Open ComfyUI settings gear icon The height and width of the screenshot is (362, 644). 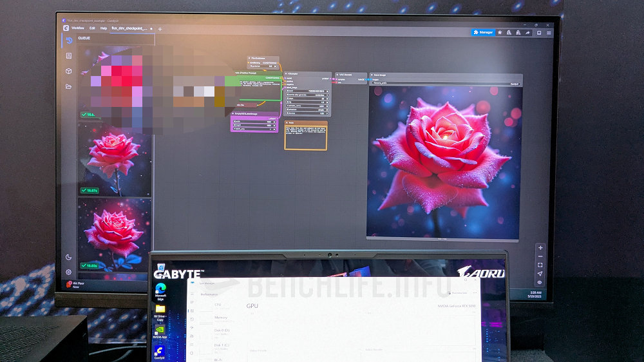click(69, 272)
